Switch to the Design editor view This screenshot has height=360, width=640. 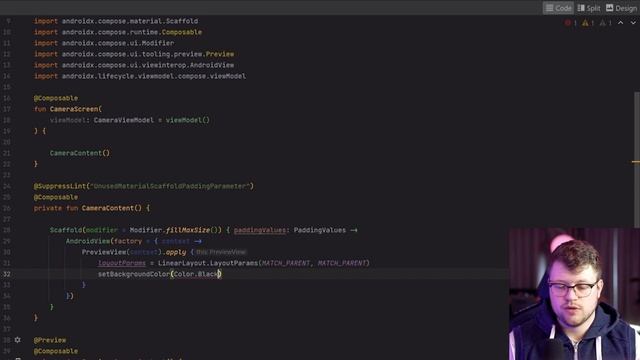[x=621, y=8]
